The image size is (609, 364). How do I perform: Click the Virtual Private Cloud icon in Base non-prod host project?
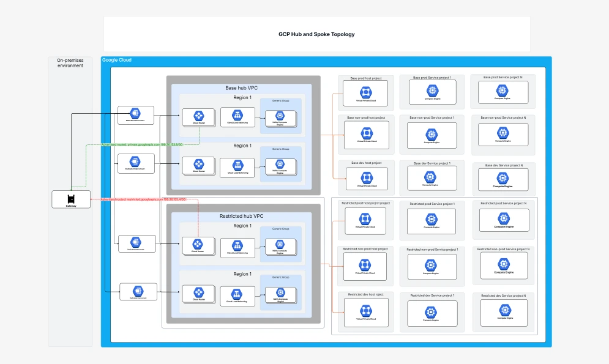pos(367,133)
